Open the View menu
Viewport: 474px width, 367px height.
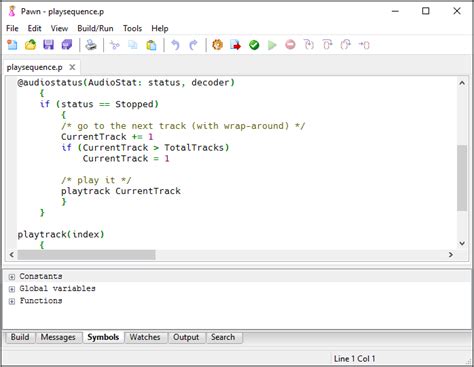tap(59, 28)
